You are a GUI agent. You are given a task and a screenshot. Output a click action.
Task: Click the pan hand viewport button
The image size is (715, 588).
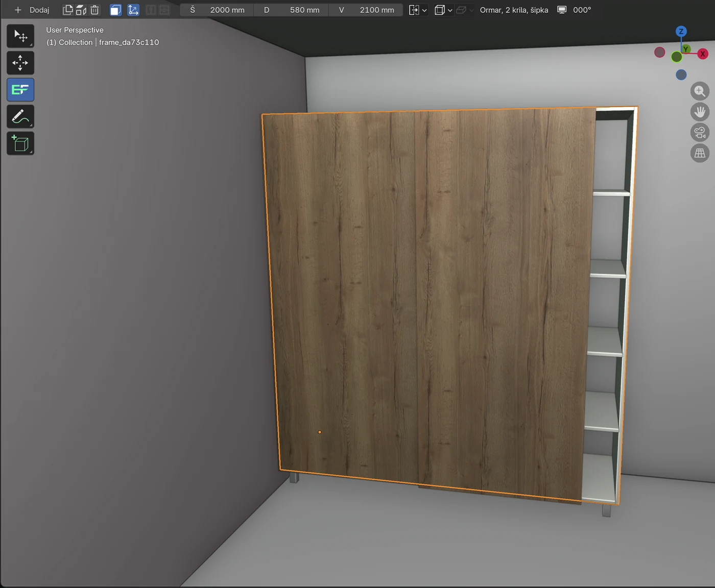pyautogui.click(x=700, y=112)
